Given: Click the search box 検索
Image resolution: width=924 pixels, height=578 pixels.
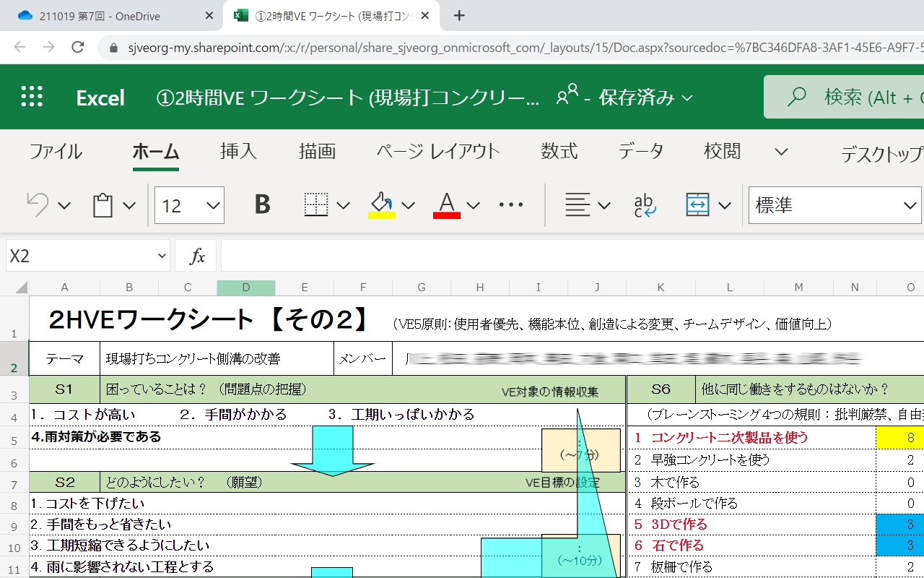Looking at the screenshot, I should click(844, 97).
